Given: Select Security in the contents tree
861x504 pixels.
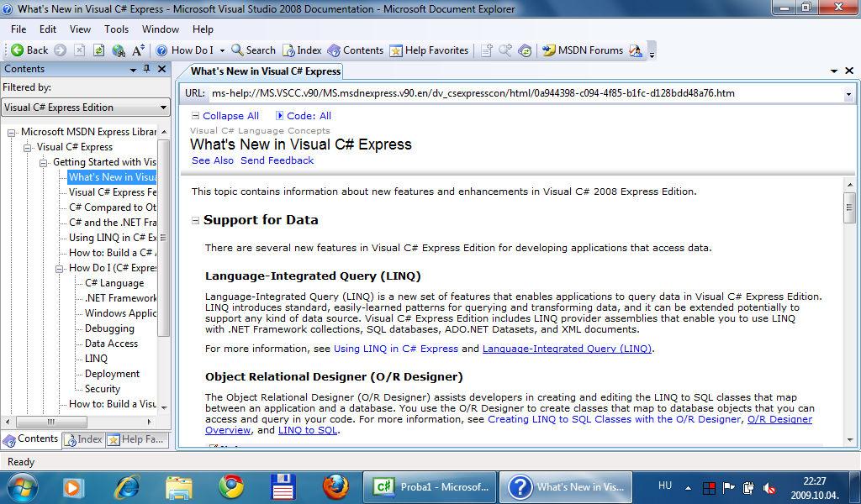Looking at the screenshot, I should coord(102,389).
